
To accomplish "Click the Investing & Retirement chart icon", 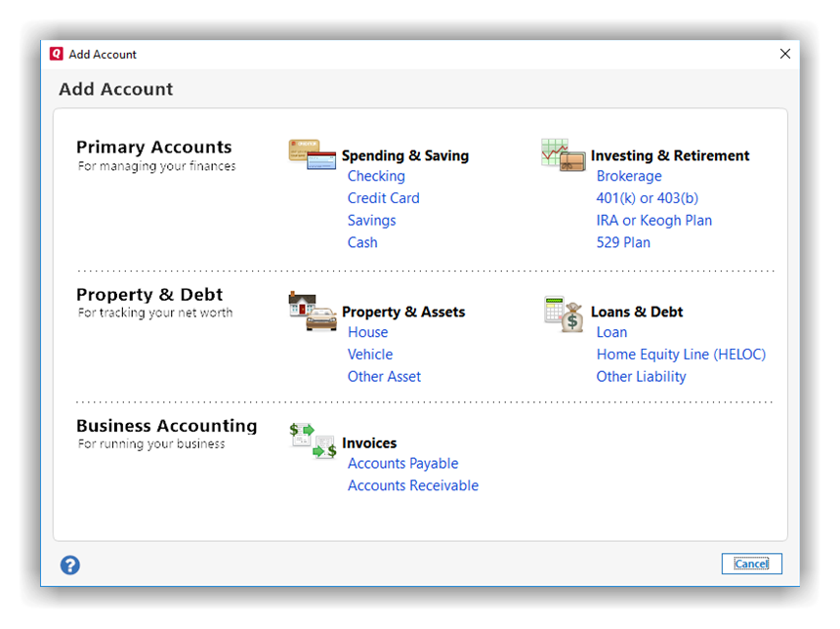I will click(563, 154).
